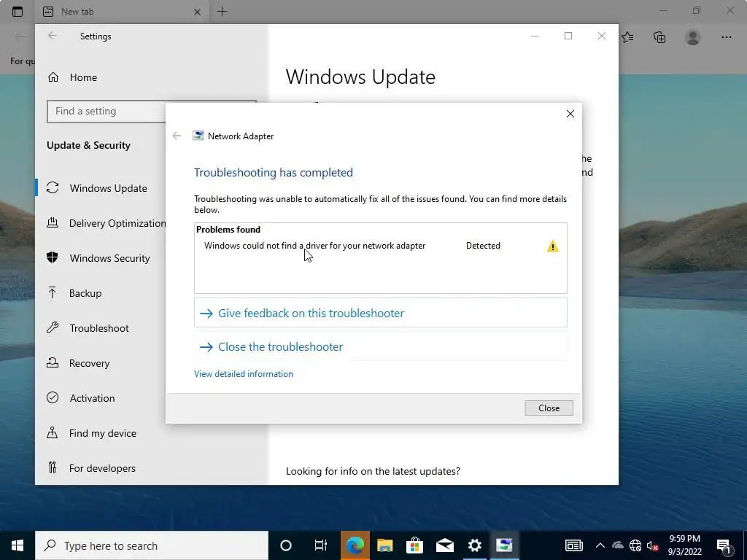Click the Home house icon
Viewport: 747px width, 560px height.
pyautogui.click(x=53, y=77)
